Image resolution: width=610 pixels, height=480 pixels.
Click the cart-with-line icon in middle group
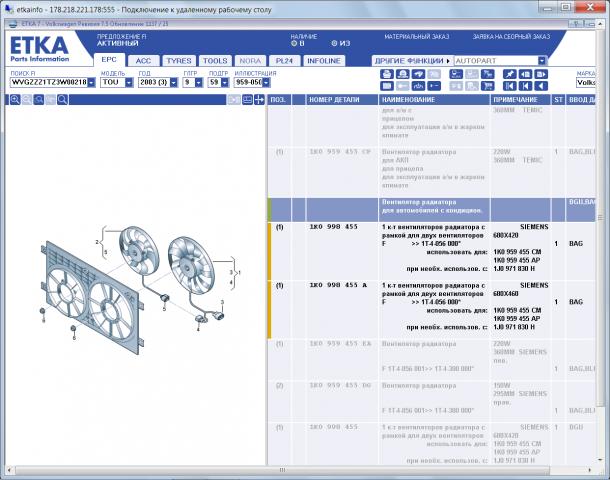click(x=456, y=74)
